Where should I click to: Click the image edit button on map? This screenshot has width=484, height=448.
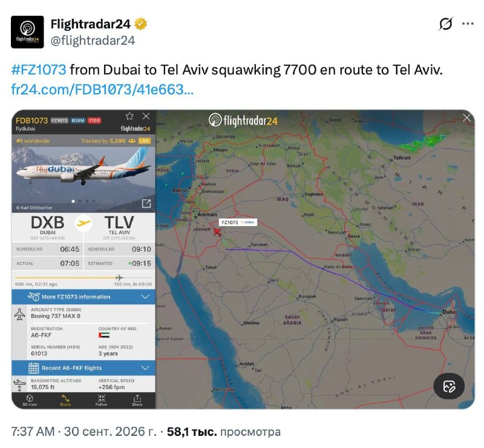(449, 386)
